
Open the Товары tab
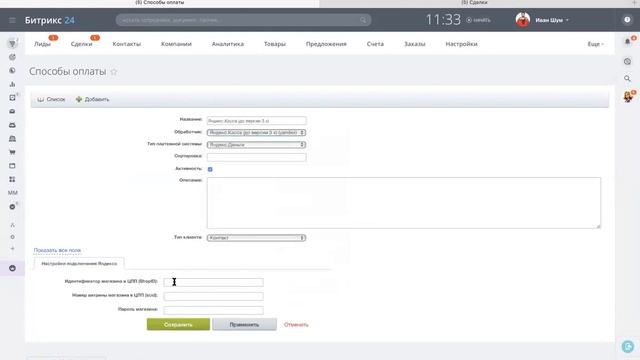point(275,44)
